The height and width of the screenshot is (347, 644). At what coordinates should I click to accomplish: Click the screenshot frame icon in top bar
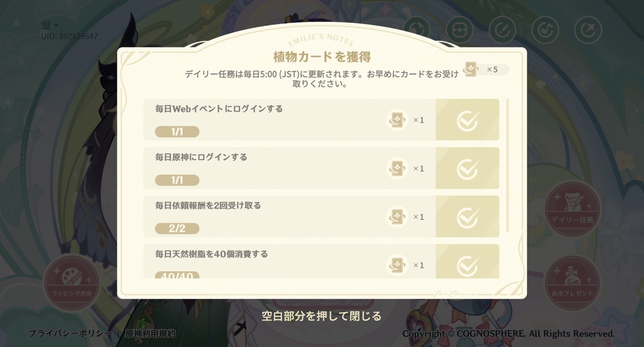click(460, 30)
